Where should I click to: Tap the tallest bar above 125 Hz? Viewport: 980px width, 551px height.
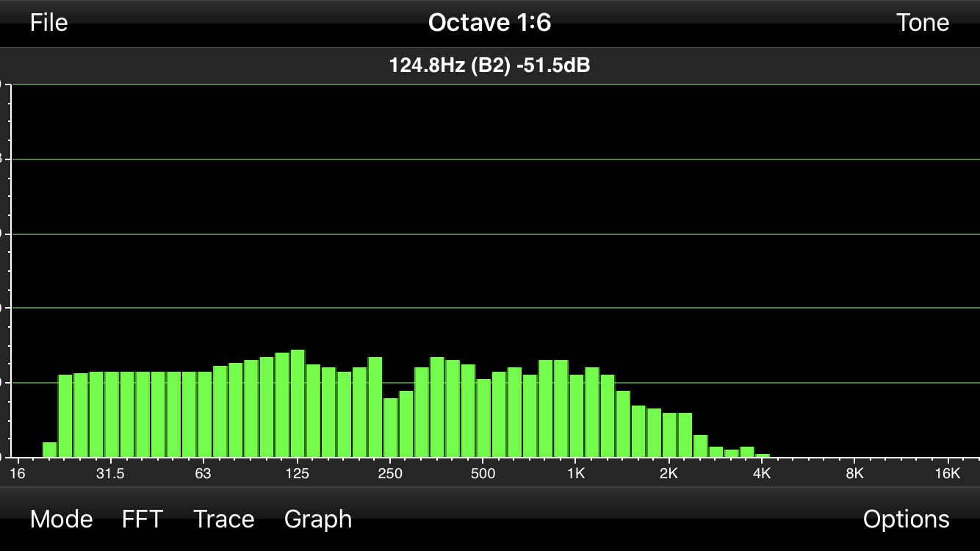(298, 404)
